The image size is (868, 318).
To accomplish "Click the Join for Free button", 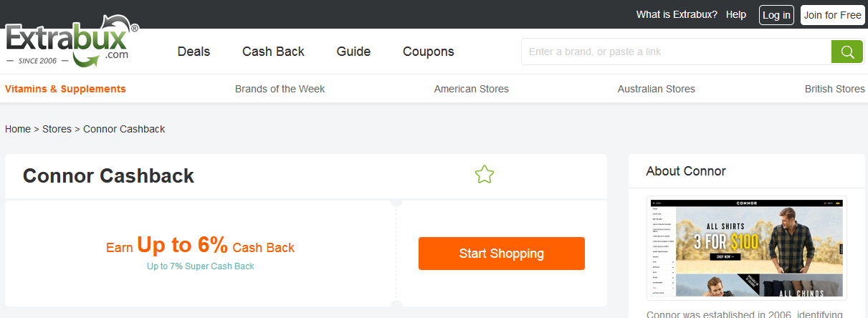I will coord(832,15).
